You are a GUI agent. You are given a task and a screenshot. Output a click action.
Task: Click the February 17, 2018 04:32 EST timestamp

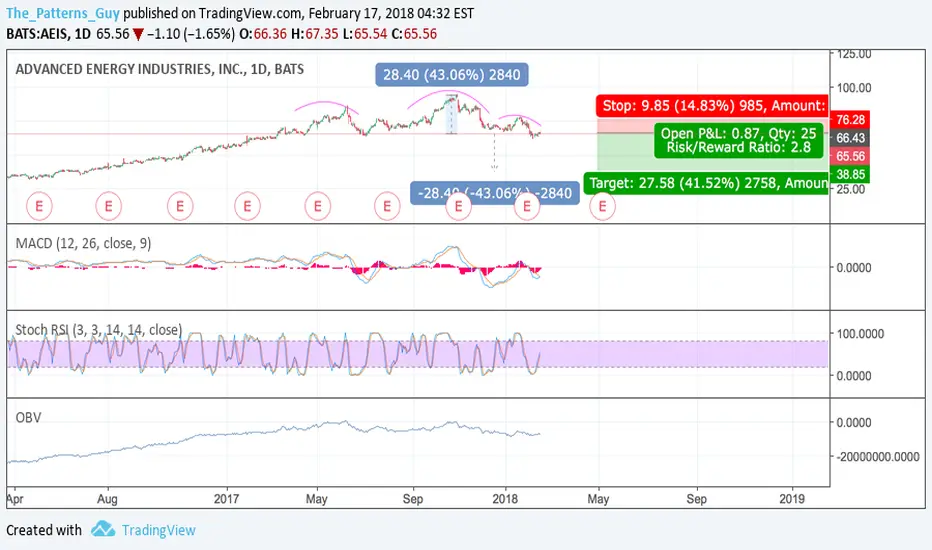(x=391, y=13)
